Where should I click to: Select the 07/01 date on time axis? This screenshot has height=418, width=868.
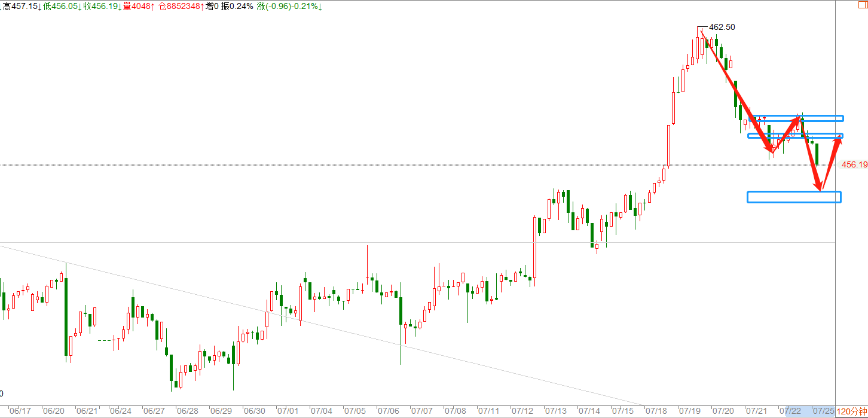pyautogui.click(x=289, y=411)
